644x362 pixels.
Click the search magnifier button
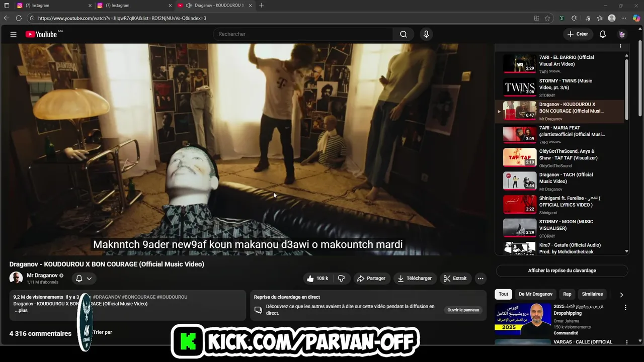pyautogui.click(x=404, y=34)
